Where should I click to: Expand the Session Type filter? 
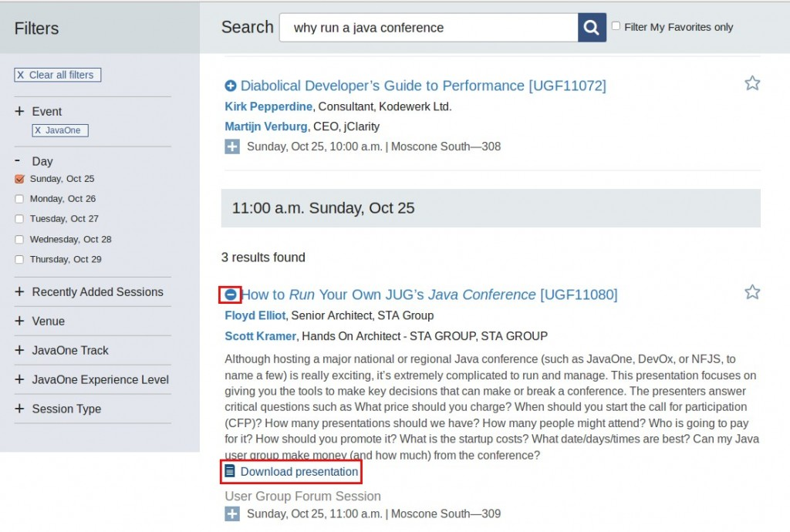pyautogui.click(x=19, y=408)
